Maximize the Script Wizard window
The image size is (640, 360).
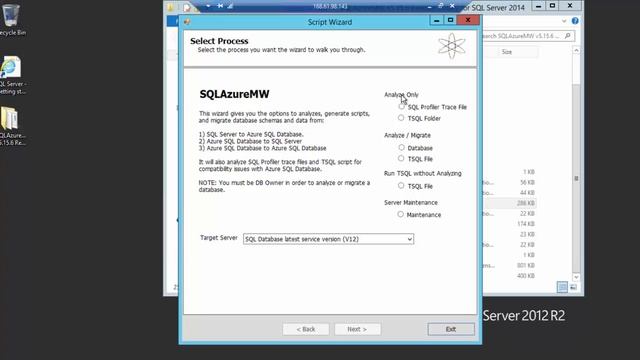[450, 20]
